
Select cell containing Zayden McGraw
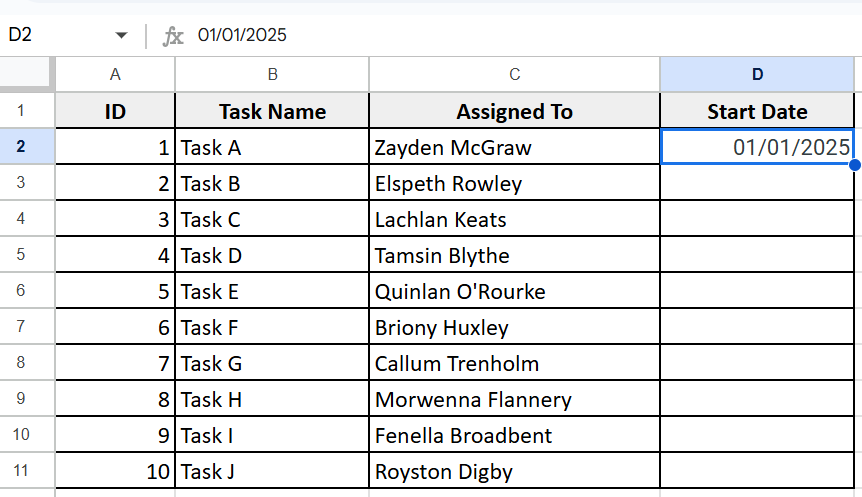click(x=515, y=147)
